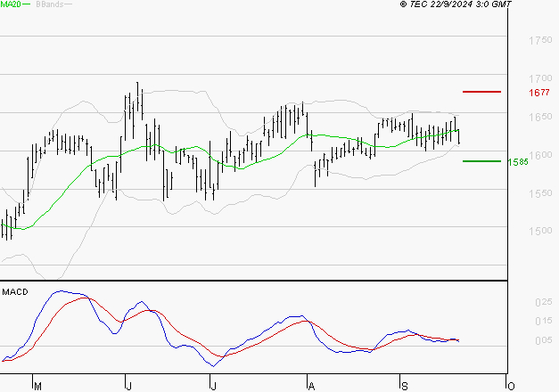This screenshot has width=559, height=392.
Task: Click the S month marker on time axis
Action: (404, 387)
